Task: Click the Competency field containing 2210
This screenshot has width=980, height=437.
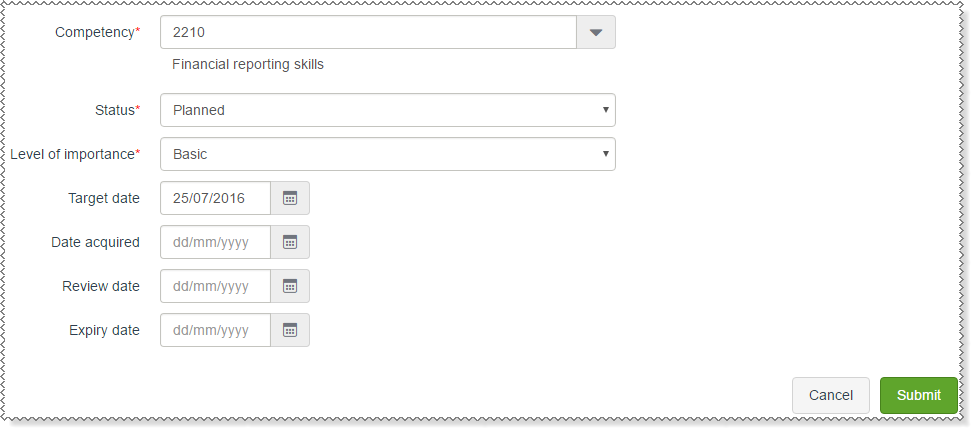Action: point(368,32)
